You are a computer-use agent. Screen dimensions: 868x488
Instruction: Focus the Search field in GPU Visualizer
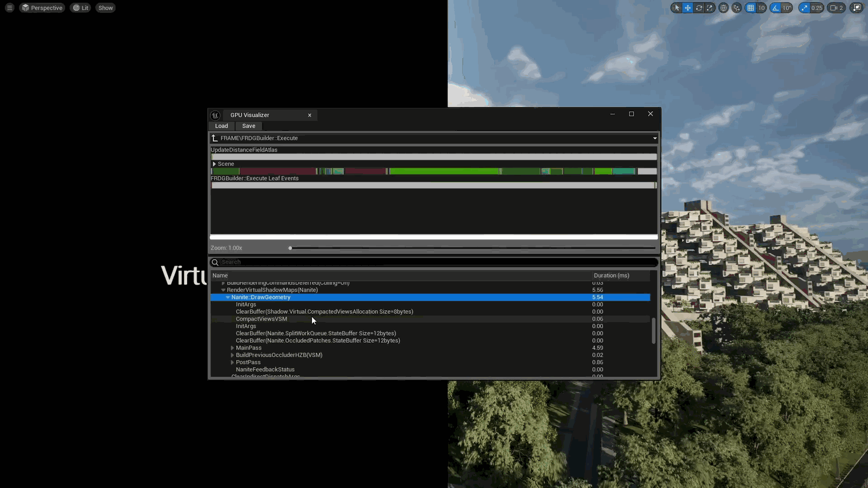(x=434, y=262)
